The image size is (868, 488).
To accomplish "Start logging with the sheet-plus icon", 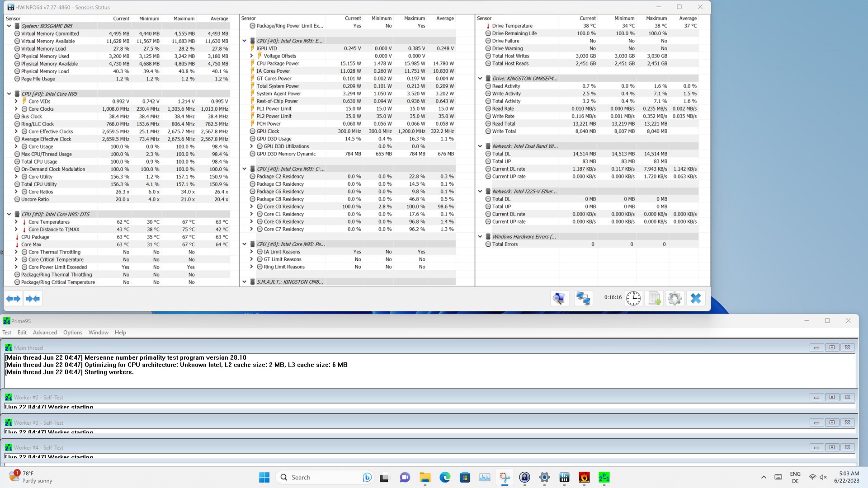I will coord(654,299).
